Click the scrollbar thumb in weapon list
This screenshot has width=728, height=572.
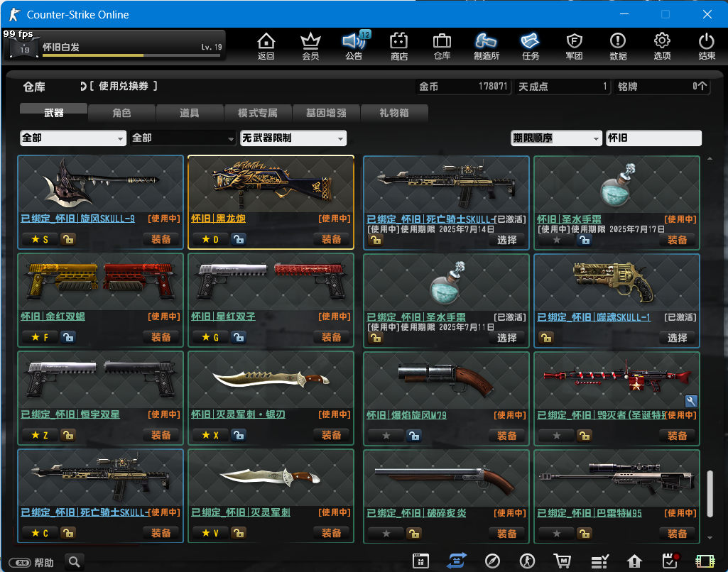tap(710, 494)
